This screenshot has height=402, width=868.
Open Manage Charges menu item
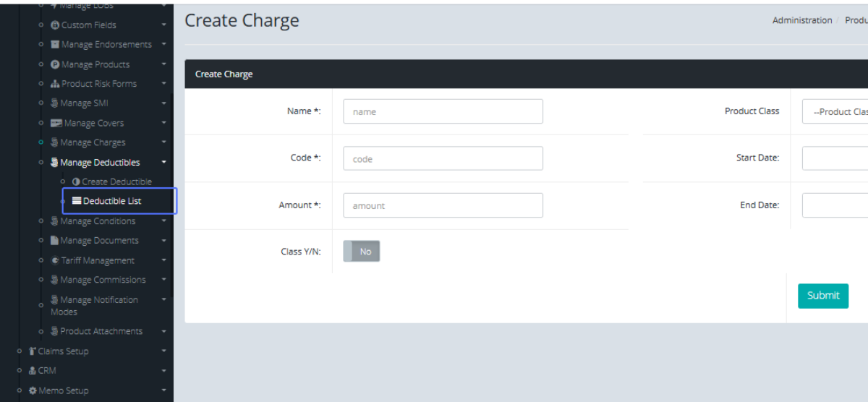(93, 143)
